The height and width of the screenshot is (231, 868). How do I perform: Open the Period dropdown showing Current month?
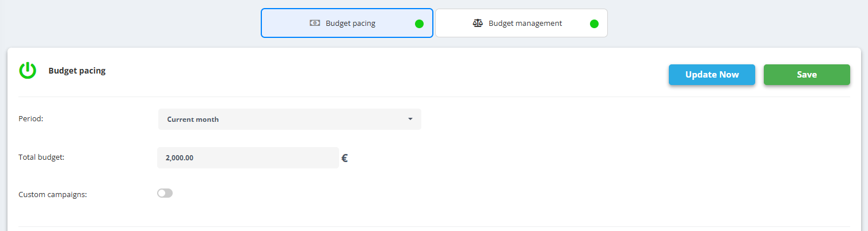(290, 119)
